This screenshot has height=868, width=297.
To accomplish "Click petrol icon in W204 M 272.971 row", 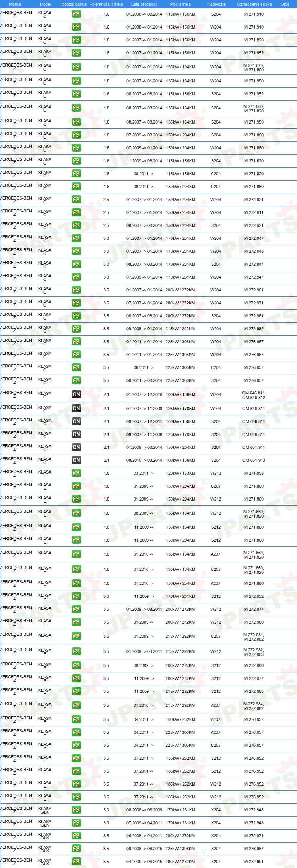I will tap(76, 303).
